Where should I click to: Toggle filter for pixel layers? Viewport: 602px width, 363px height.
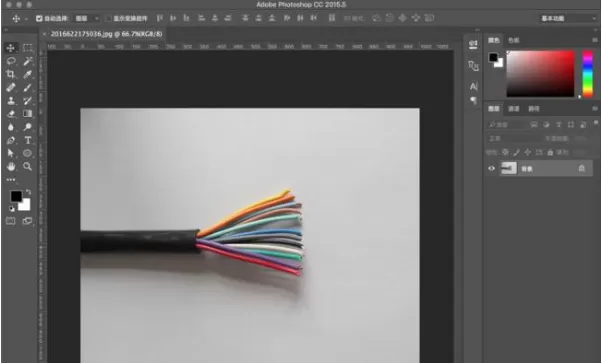coord(534,125)
